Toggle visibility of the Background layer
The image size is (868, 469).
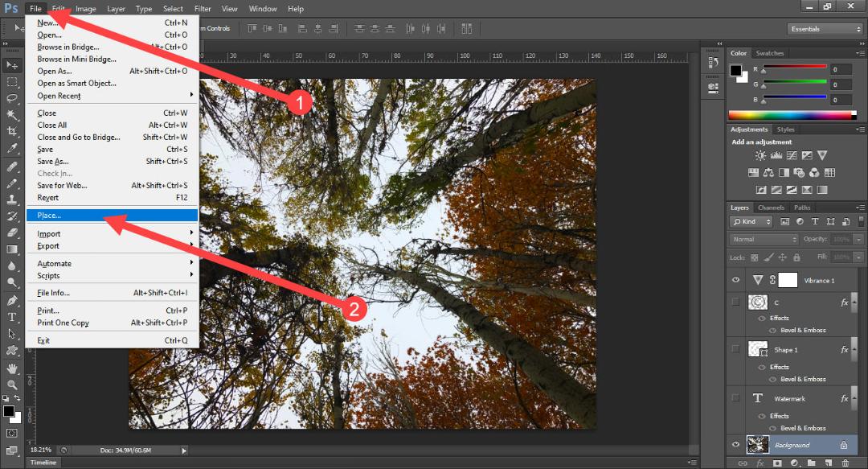[735, 444]
